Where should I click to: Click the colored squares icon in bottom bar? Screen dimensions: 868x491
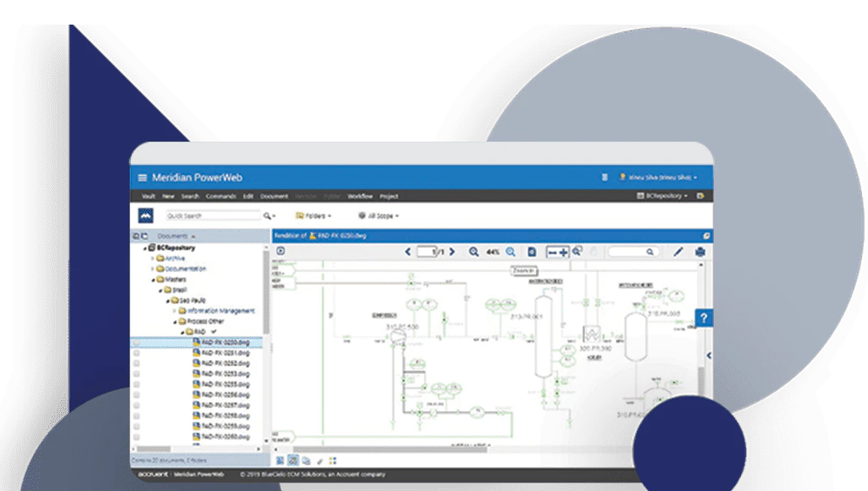(x=332, y=460)
